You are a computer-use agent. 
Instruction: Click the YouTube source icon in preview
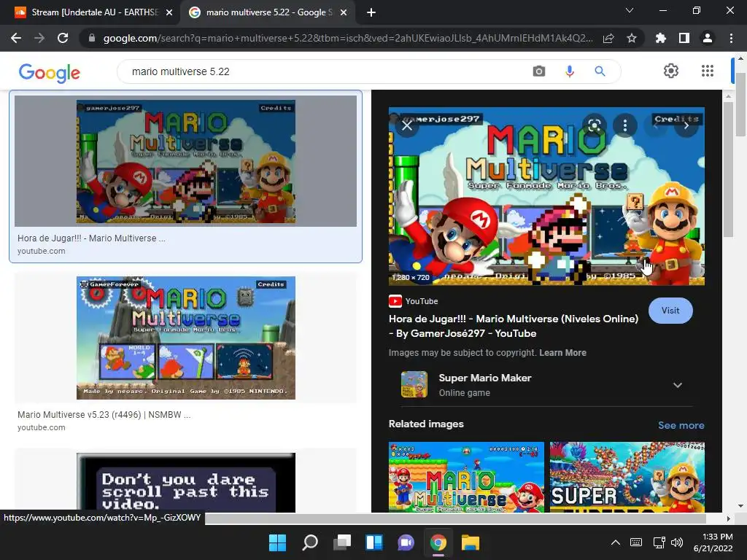click(x=395, y=301)
